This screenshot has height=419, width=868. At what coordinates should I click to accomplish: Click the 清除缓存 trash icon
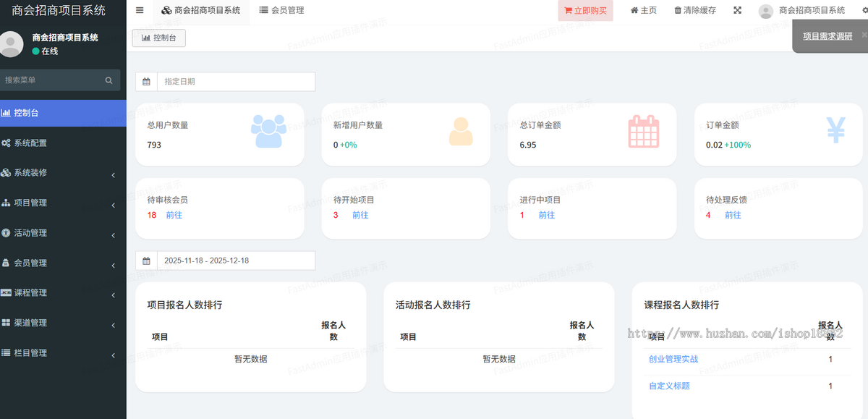pyautogui.click(x=678, y=10)
